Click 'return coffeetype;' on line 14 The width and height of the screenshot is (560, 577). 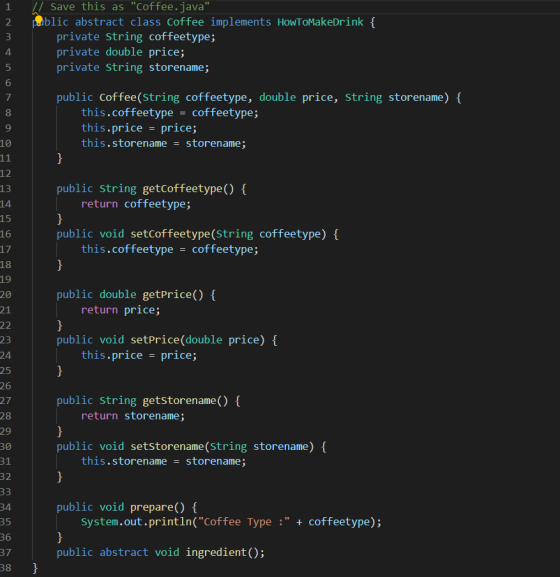(136, 204)
